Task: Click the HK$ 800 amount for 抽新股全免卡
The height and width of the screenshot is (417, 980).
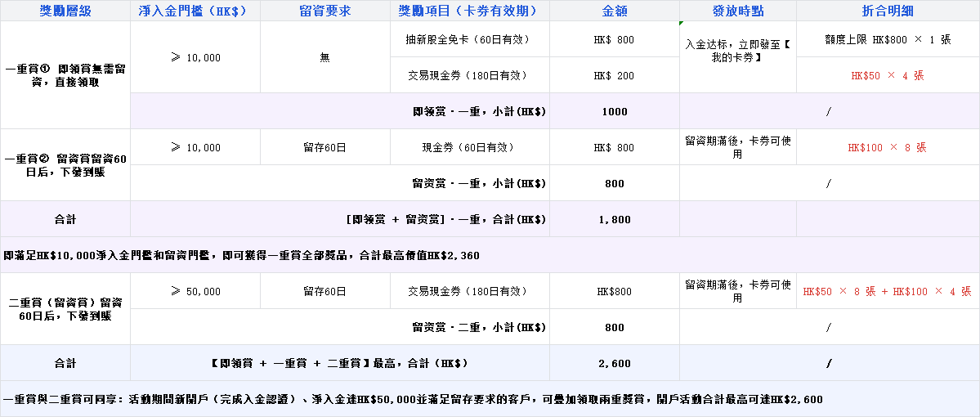Action: (615, 38)
